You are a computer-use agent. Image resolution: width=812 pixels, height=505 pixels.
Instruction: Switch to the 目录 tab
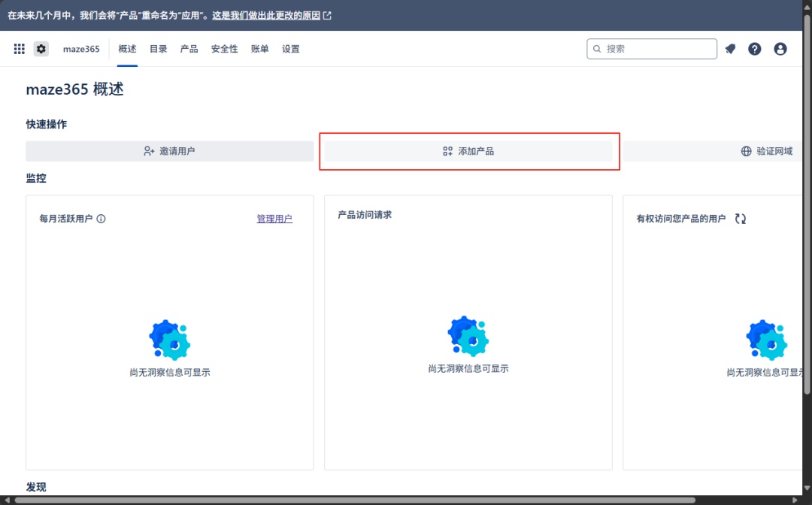coord(157,48)
